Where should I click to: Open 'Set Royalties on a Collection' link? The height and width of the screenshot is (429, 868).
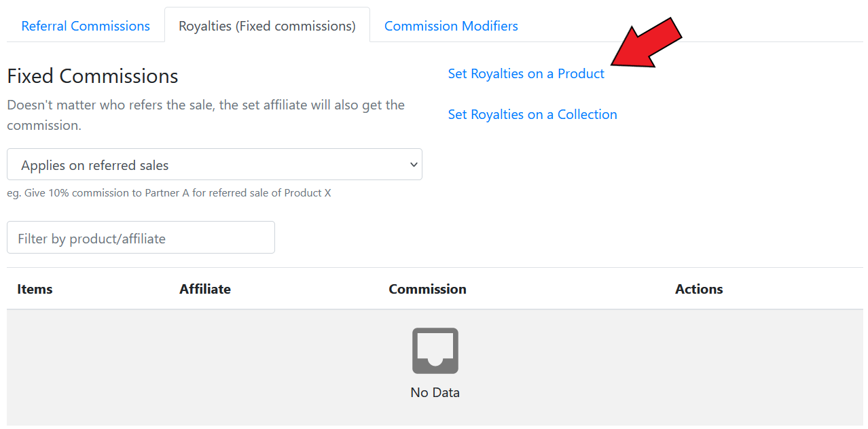pyautogui.click(x=532, y=114)
